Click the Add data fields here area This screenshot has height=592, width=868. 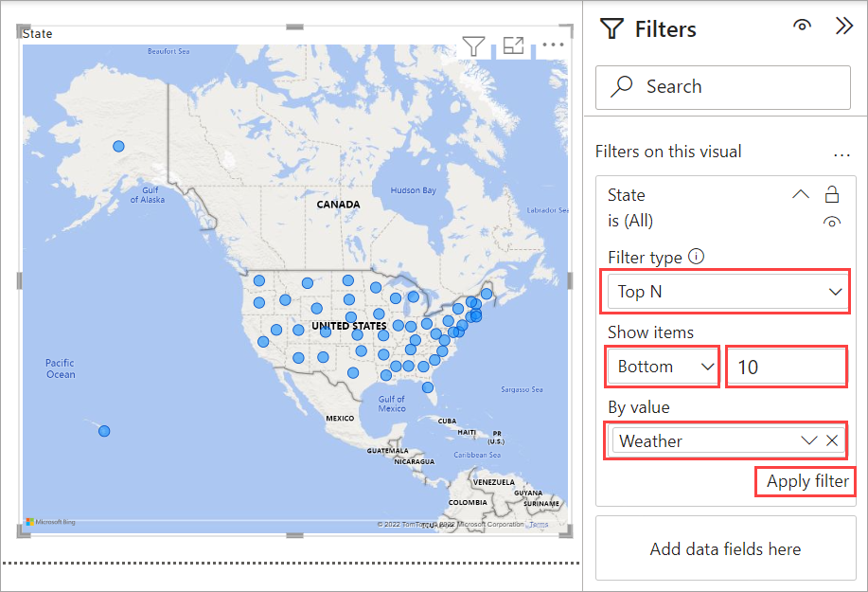(725, 549)
